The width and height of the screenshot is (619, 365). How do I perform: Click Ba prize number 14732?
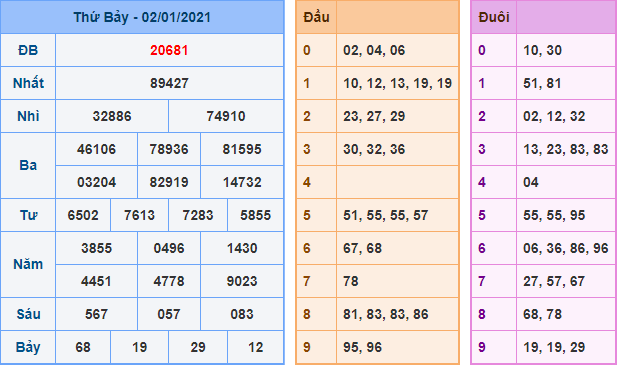pos(242,182)
